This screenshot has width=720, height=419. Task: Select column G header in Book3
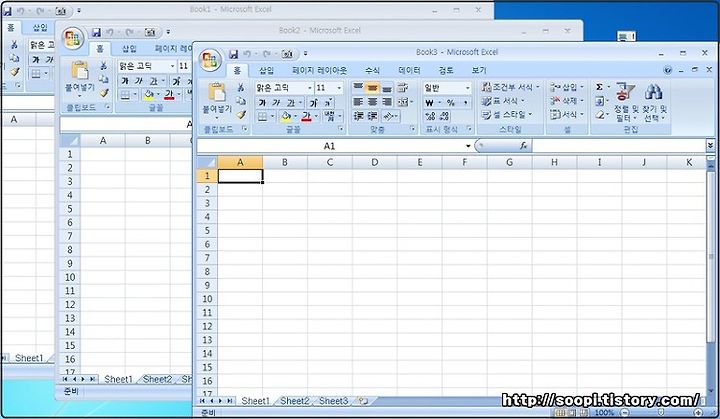[x=509, y=162]
